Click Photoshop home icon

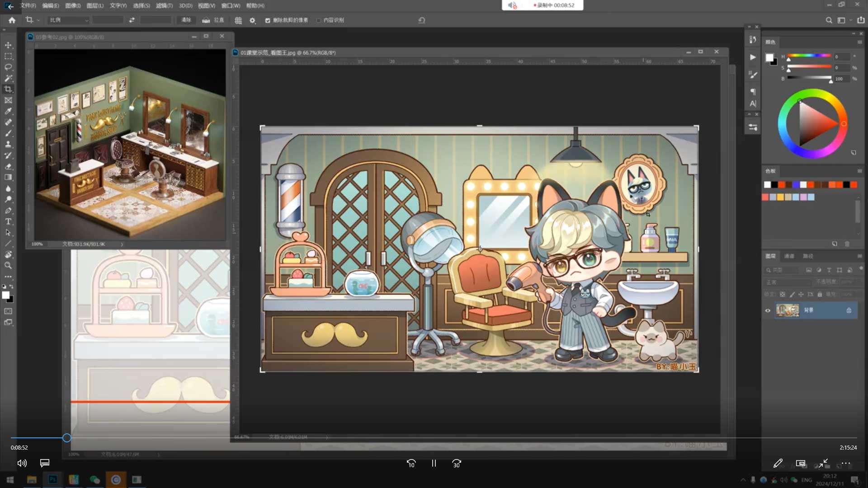coord(12,20)
